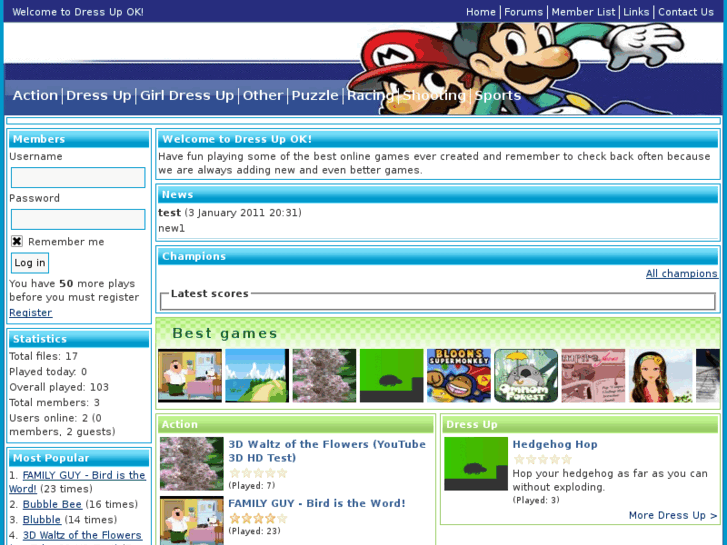The width and height of the screenshot is (727, 545).
Task: Open the Bloons Supermonkey game thumbnail
Action: [459, 376]
